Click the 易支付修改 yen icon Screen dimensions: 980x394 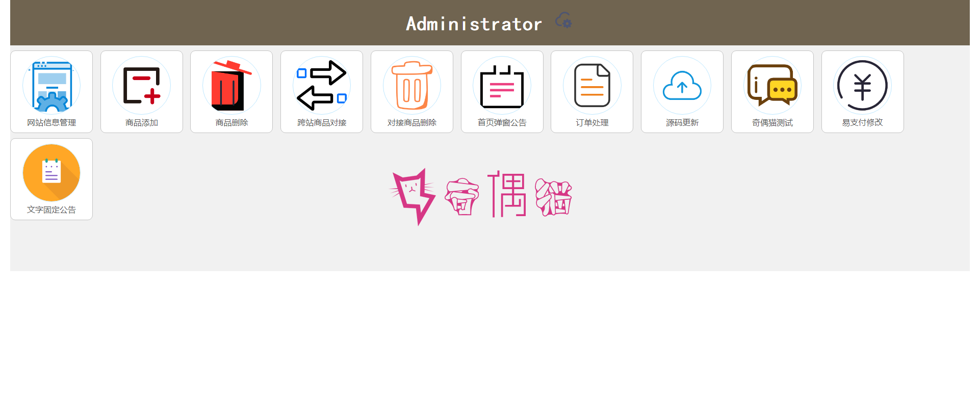click(863, 85)
